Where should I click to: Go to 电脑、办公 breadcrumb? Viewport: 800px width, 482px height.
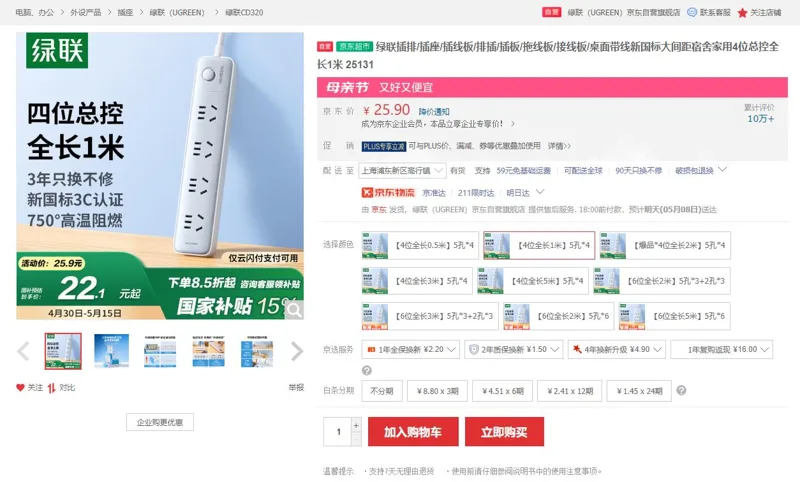(35, 12)
